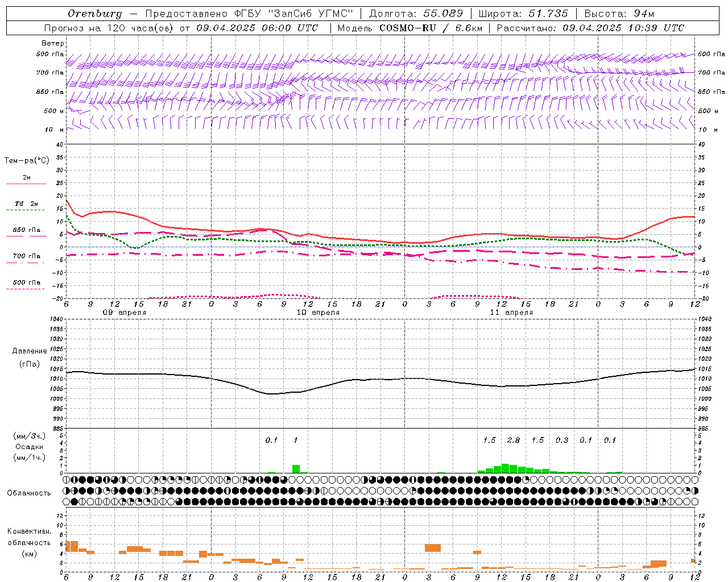Viewport: 728px width, 582px height.
Task: Click the '1' precipitation total on 10 April
Action: click(x=296, y=440)
